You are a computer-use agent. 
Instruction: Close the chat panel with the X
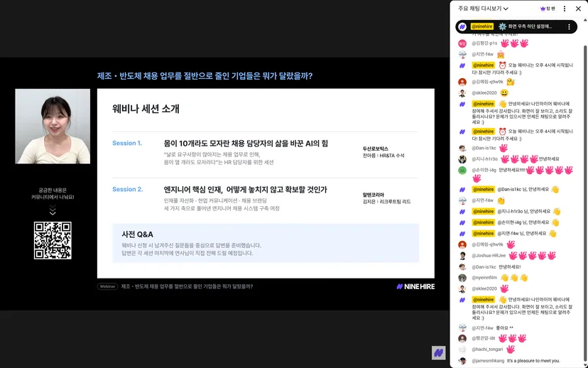pos(578,9)
